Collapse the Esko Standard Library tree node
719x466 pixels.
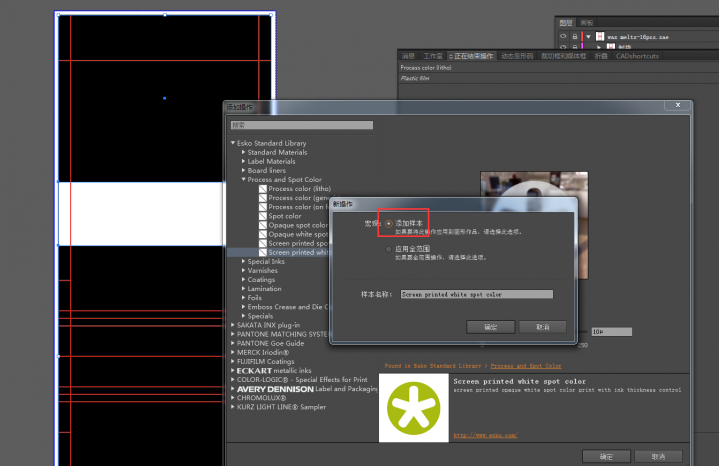[x=233, y=143]
